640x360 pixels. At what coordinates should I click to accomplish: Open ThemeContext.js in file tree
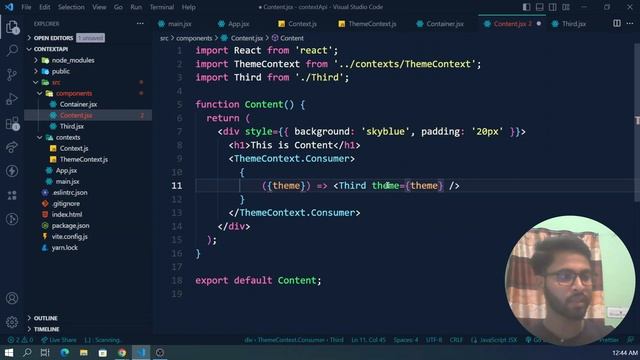[x=84, y=159]
